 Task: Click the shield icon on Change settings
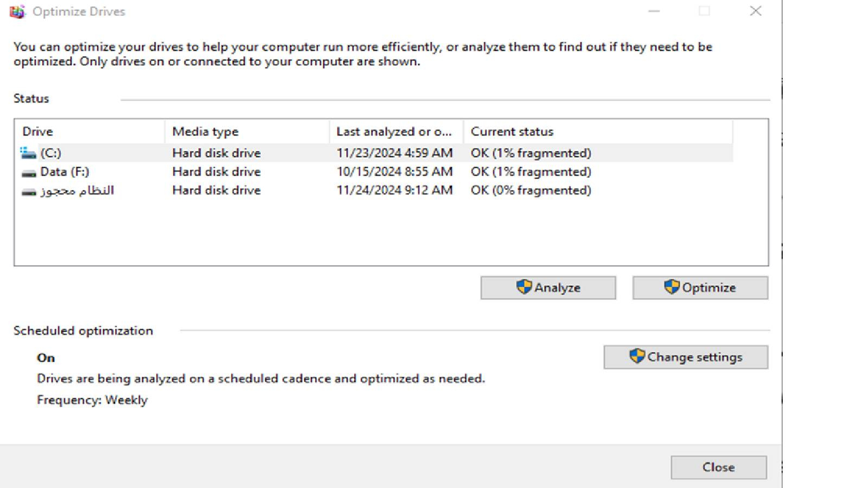[637, 357]
